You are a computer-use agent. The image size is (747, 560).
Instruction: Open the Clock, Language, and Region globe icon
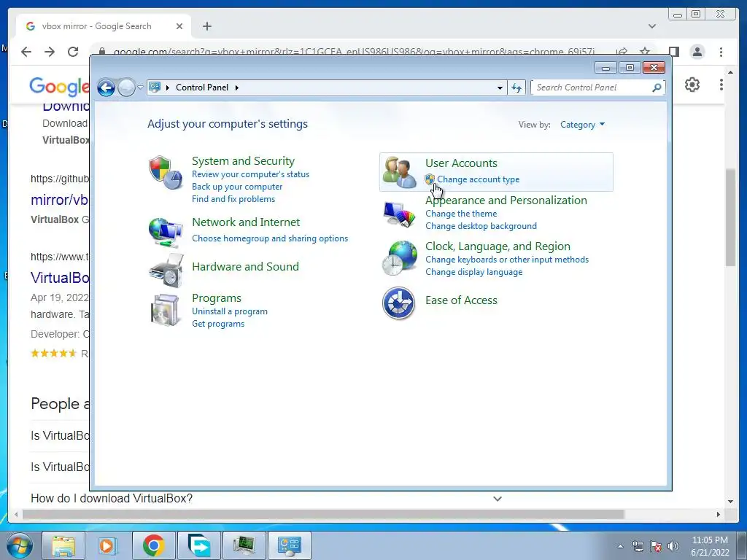point(399,257)
